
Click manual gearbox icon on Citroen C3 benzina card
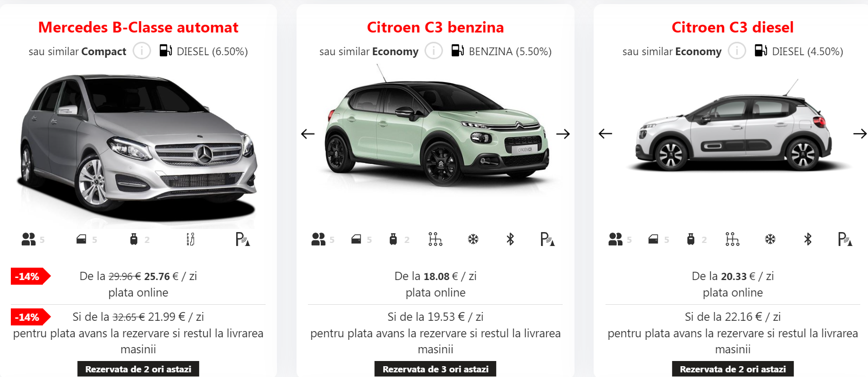point(435,239)
